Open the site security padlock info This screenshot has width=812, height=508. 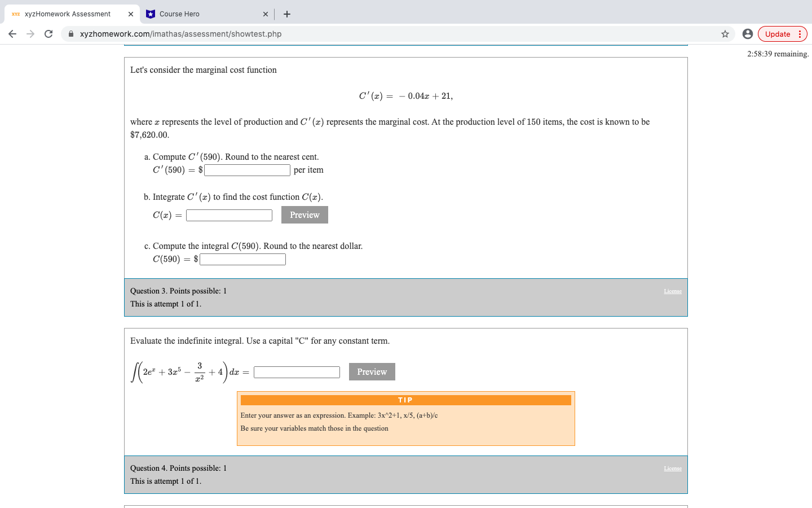click(x=71, y=34)
